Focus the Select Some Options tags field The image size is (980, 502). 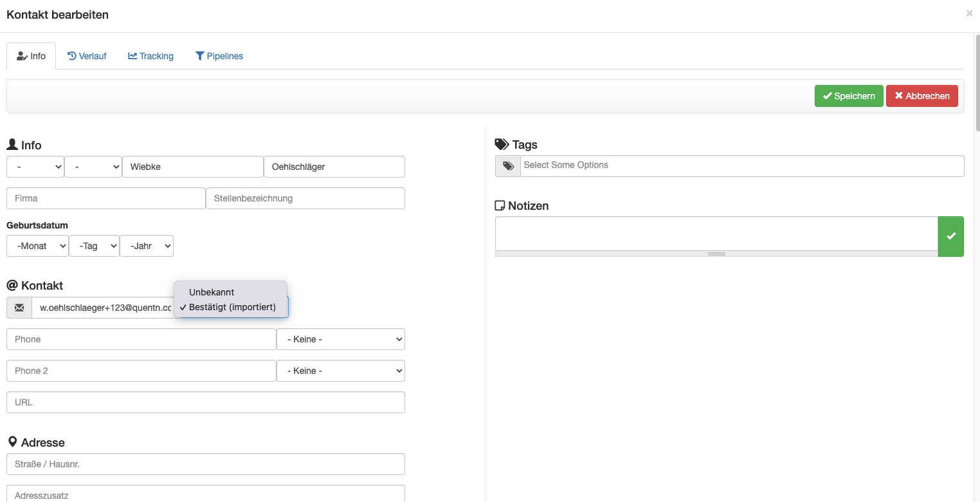[x=741, y=165]
